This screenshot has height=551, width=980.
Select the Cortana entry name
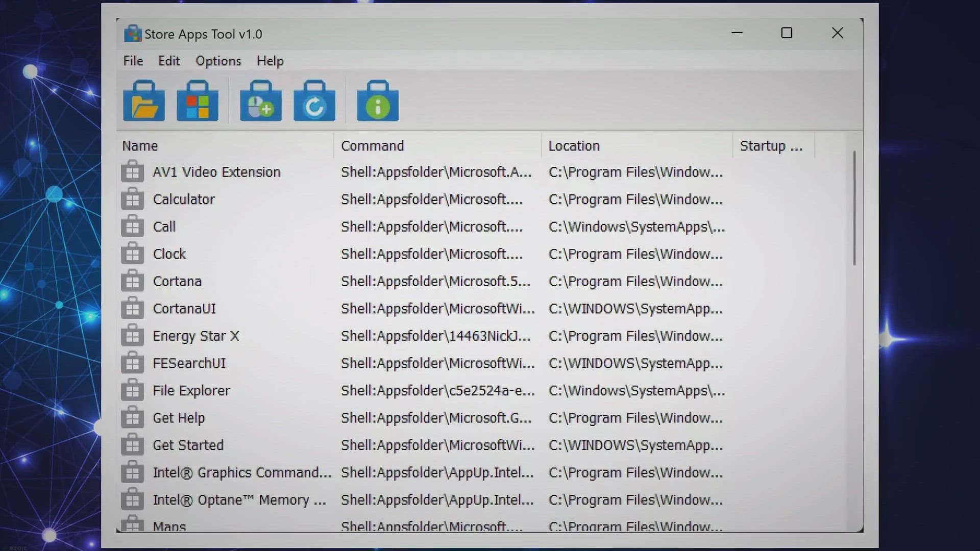click(177, 281)
